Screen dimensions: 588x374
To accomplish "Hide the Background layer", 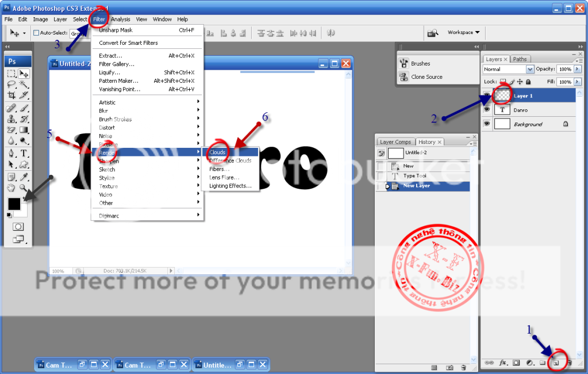I will pos(487,124).
